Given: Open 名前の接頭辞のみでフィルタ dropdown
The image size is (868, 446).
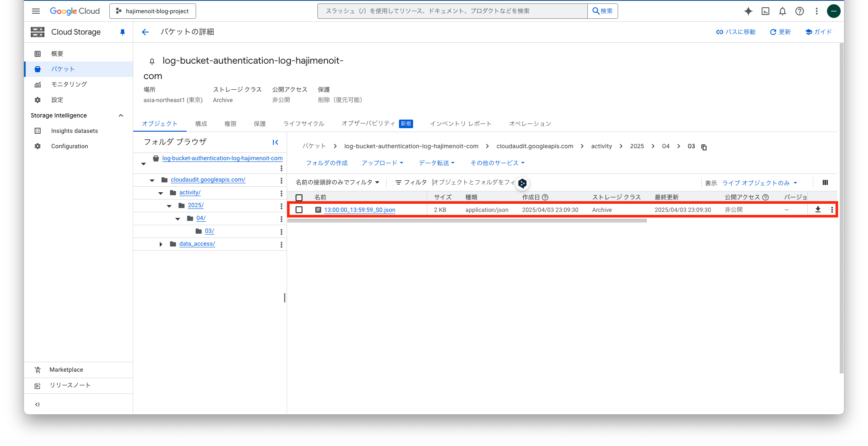Looking at the screenshot, I should coord(337,182).
